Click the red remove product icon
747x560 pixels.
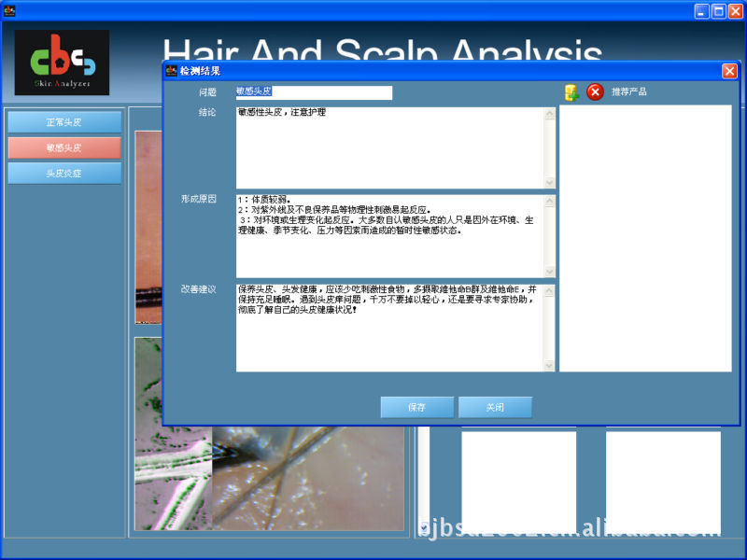pyautogui.click(x=595, y=92)
